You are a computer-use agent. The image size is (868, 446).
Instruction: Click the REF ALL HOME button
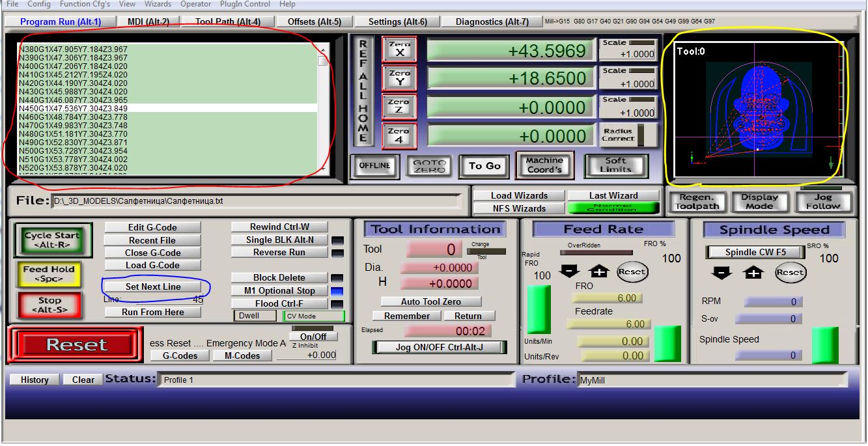tap(363, 91)
